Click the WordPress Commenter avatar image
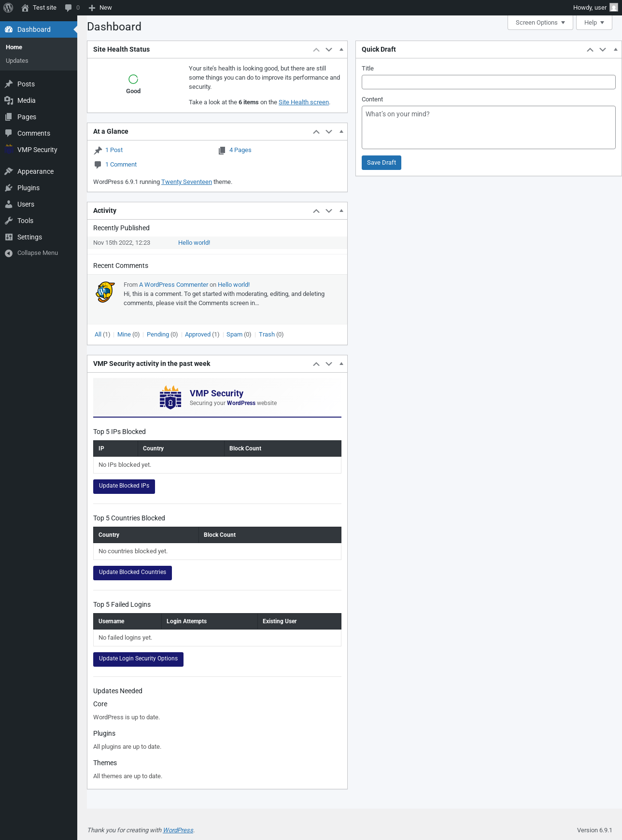Viewport: 622px width, 840px height. coord(105,292)
